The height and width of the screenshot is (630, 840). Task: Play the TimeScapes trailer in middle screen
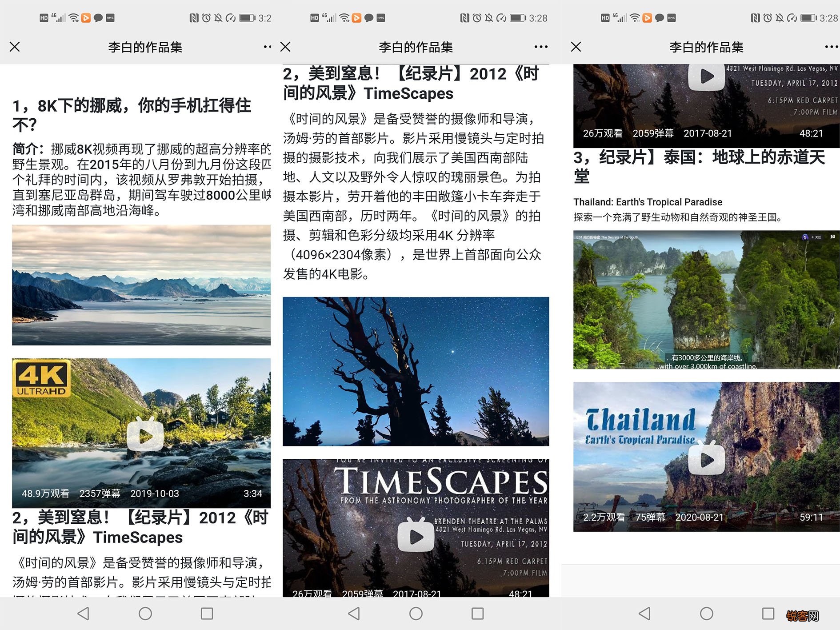pos(416,536)
